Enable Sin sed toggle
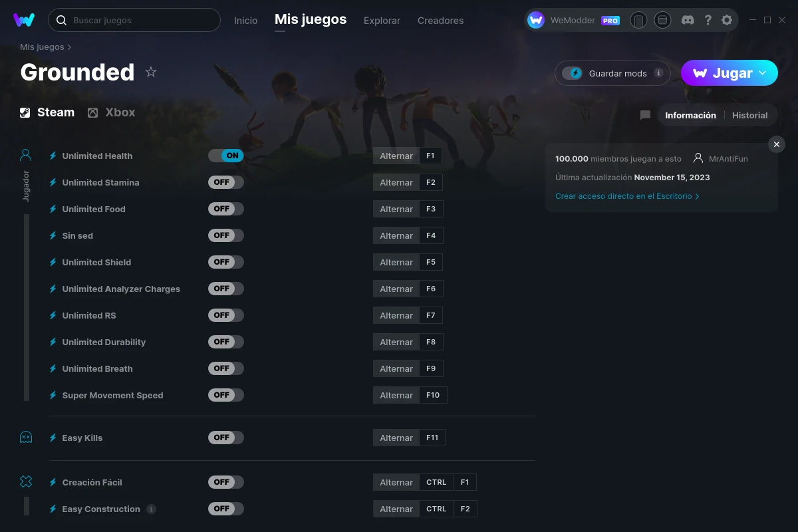 point(226,235)
